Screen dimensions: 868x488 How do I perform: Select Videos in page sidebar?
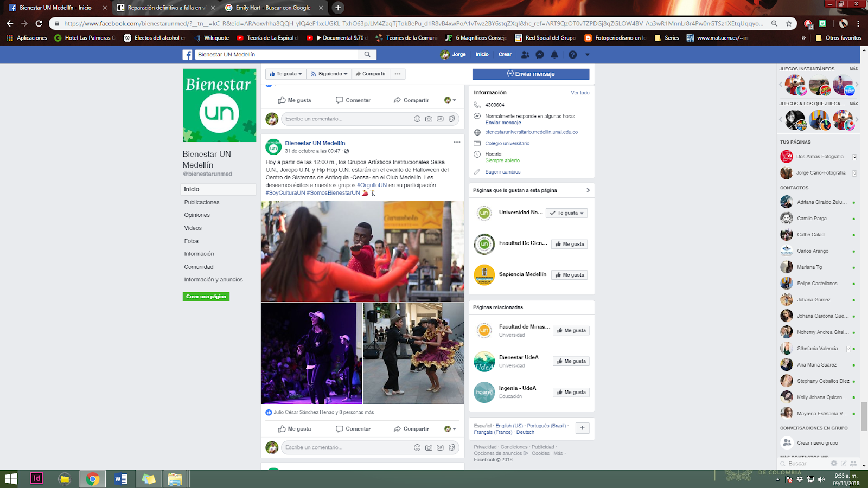tap(193, 228)
